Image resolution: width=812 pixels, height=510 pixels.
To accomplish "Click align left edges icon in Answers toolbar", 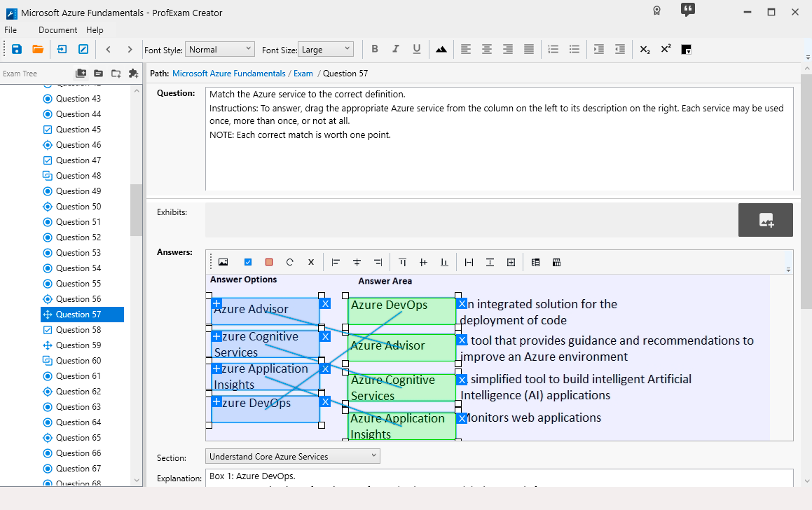I will pos(336,262).
